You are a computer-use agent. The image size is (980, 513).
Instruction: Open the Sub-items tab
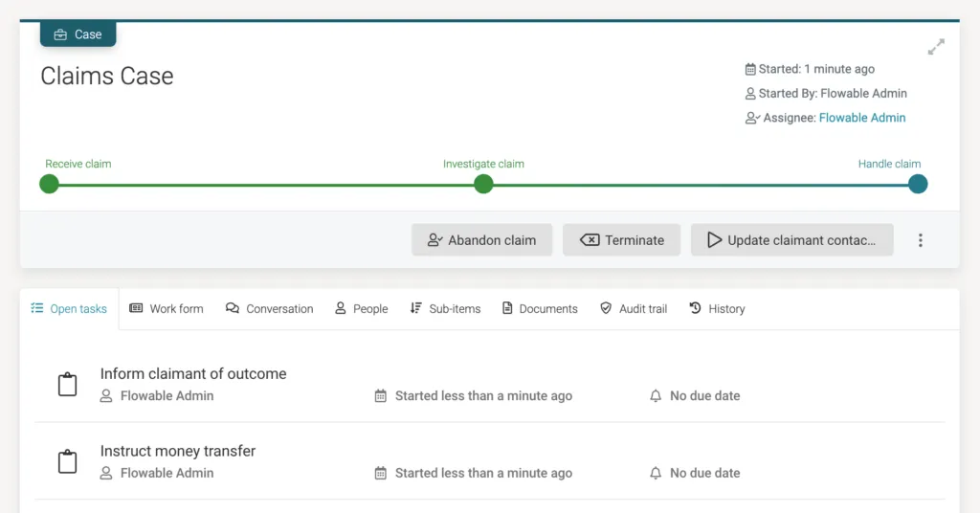click(445, 309)
